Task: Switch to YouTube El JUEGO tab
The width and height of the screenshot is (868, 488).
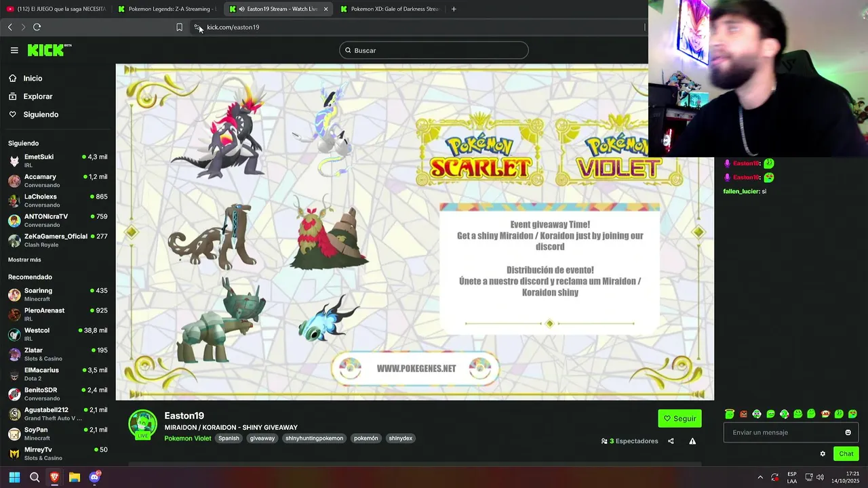Action: (56, 9)
